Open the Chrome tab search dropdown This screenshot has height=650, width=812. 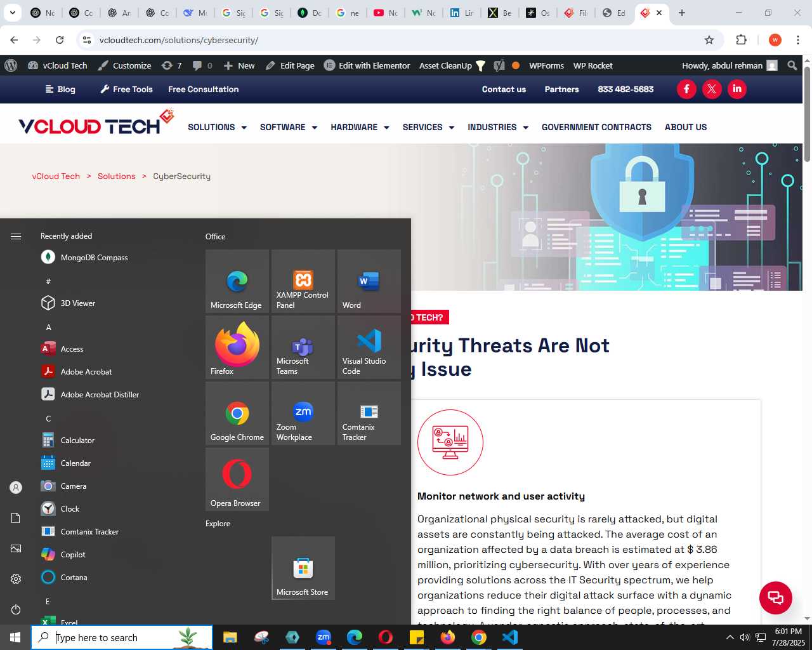pos(12,13)
